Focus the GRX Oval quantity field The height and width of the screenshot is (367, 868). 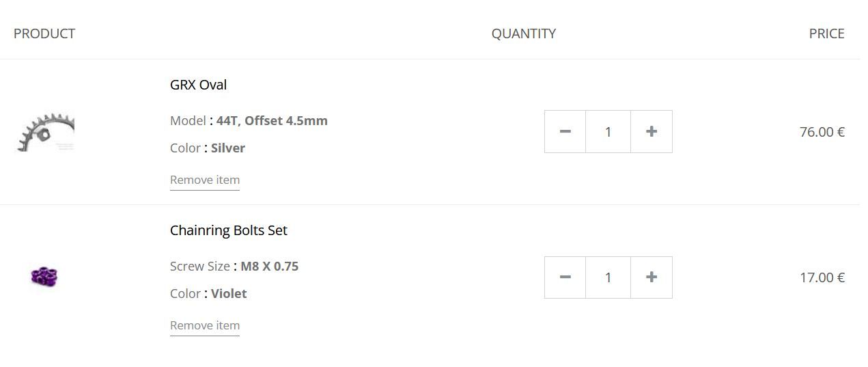click(x=608, y=131)
